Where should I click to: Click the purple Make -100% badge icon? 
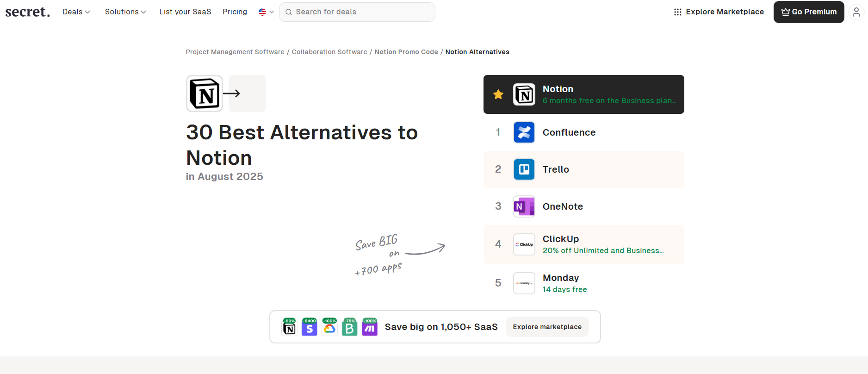pos(370,327)
